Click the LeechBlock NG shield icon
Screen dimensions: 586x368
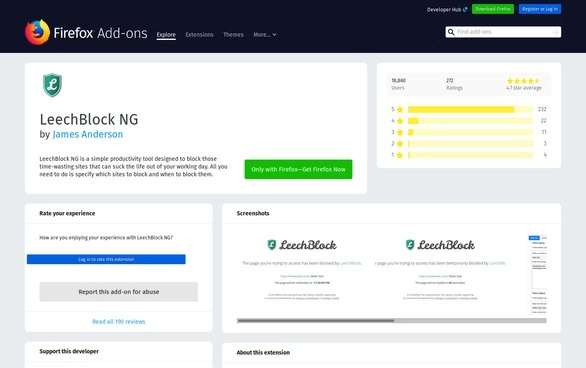(x=52, y=85)
